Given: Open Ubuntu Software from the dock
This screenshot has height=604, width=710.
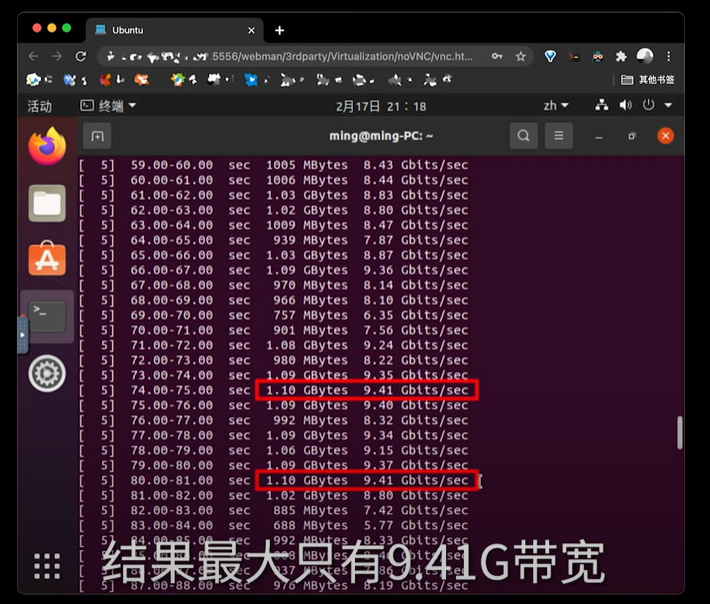Looking at the screenshot, I should (47, 259).
